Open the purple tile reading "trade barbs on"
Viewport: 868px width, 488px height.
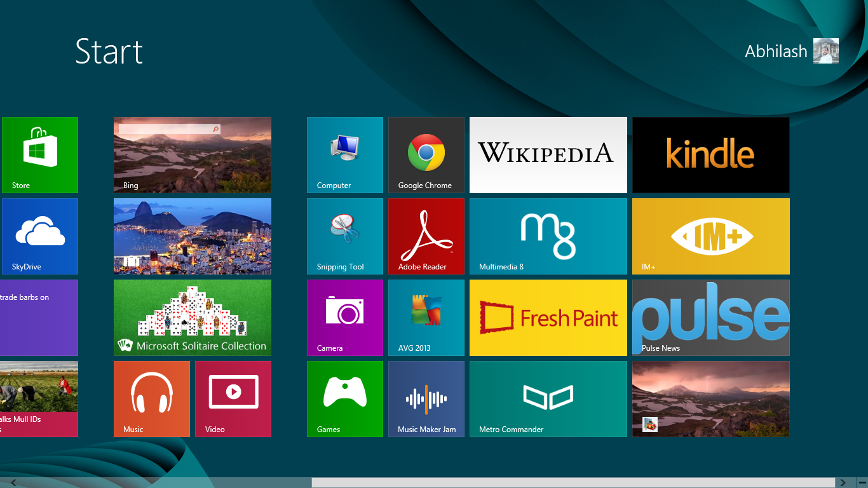[x=39, y=318]
